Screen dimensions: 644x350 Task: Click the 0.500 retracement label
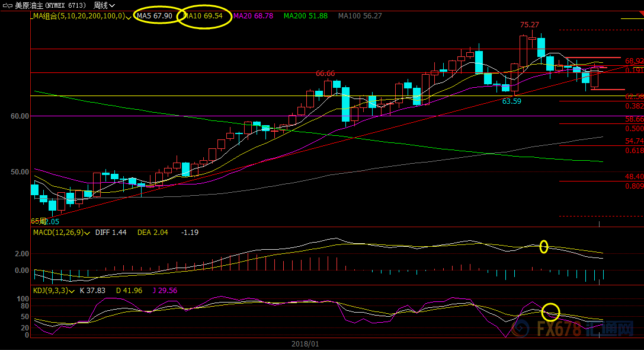click(634, 129)
